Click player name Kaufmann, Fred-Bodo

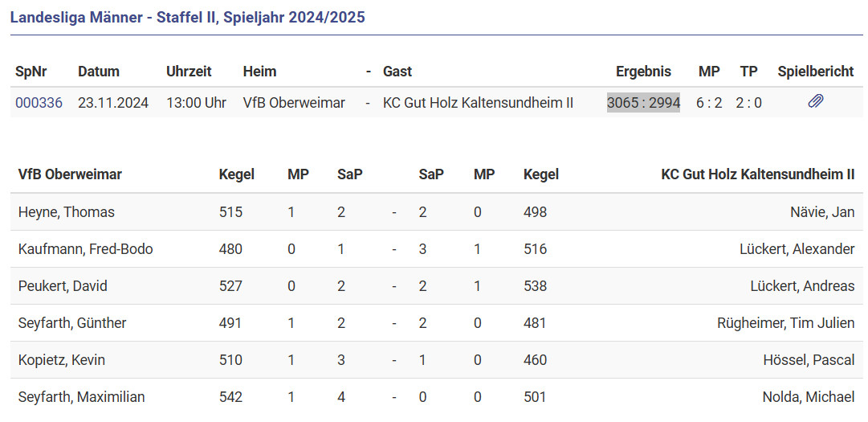click(x=85, y=249)
